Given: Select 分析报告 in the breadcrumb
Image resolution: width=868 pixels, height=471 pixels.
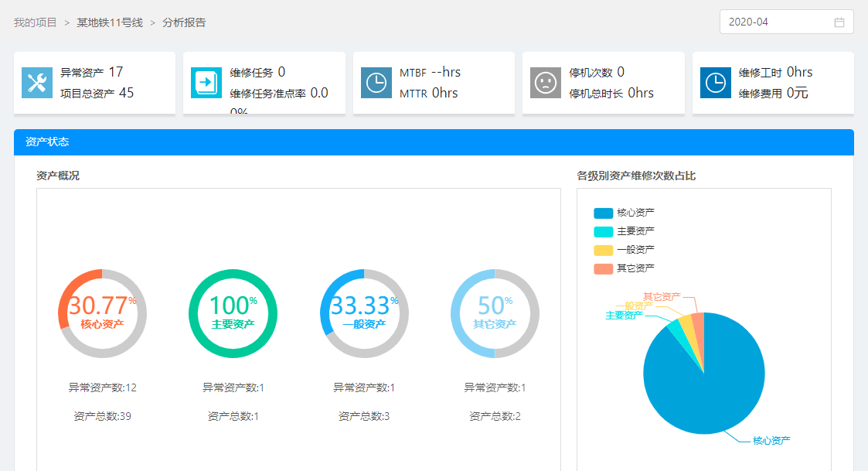Looking at the screenshot, I should [x=184, y=22].
